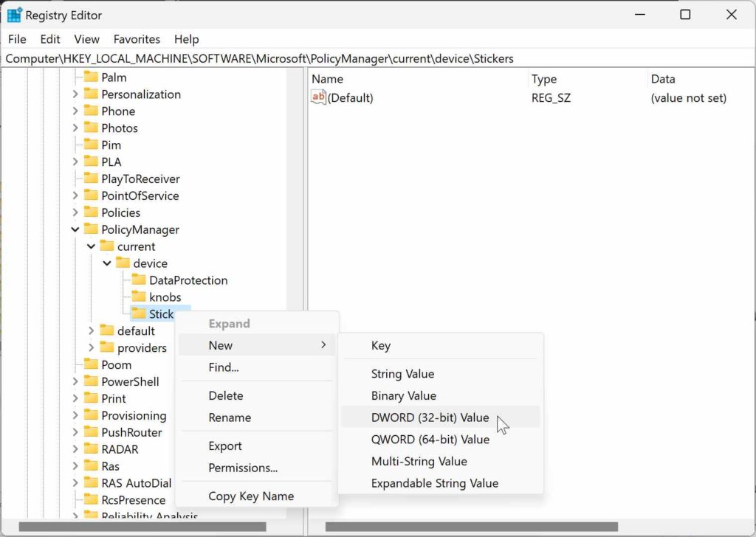This screenshot has height=537, width=756.
Task: Expand the PointOfService key node
Action: [x=75, y=195]
